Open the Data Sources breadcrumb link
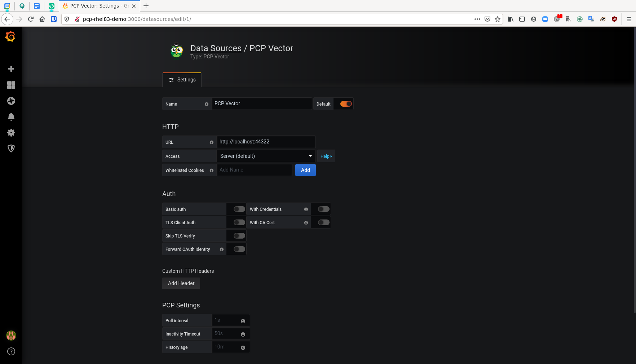 tap(216, 48)
